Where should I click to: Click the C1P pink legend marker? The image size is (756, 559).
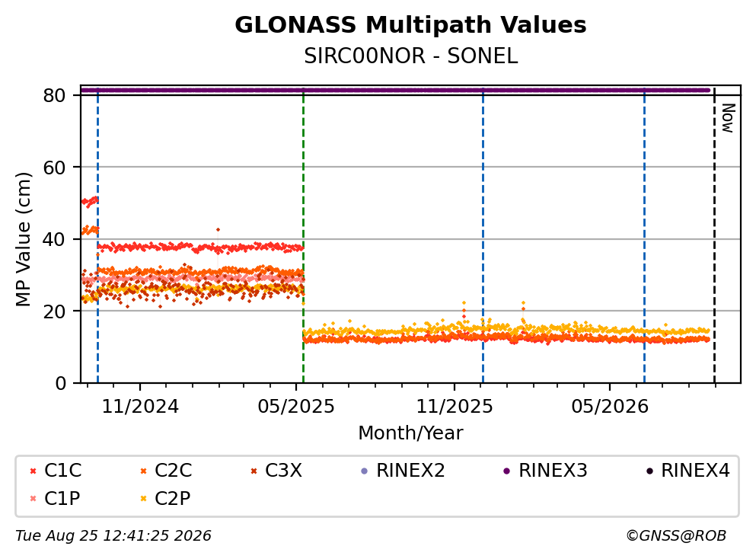(33, 499)
